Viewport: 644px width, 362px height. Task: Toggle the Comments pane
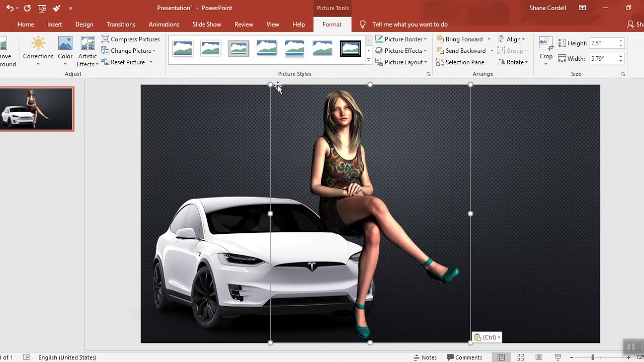(464, 357)
